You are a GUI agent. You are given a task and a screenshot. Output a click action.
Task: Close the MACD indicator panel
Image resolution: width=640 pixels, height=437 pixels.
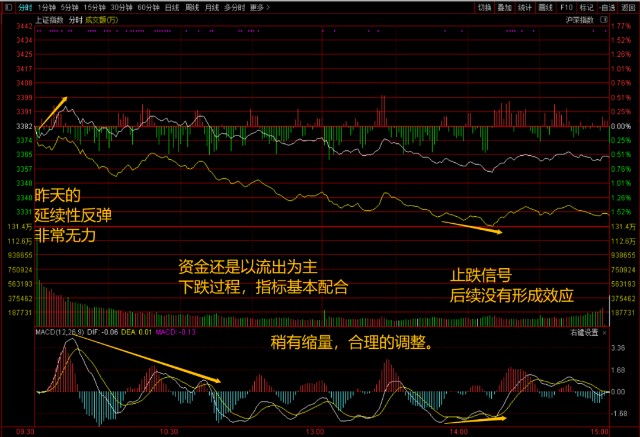tap(604, 333)
